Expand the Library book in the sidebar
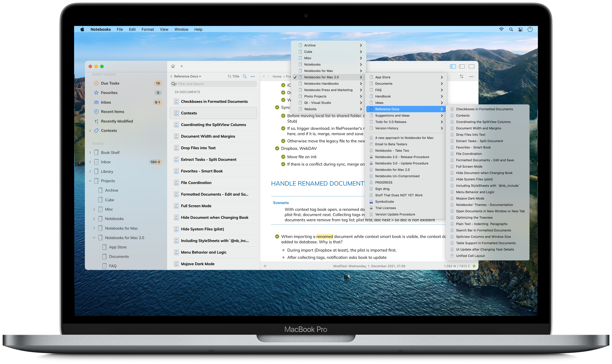612x364 pixels. (x=90, y=172)
